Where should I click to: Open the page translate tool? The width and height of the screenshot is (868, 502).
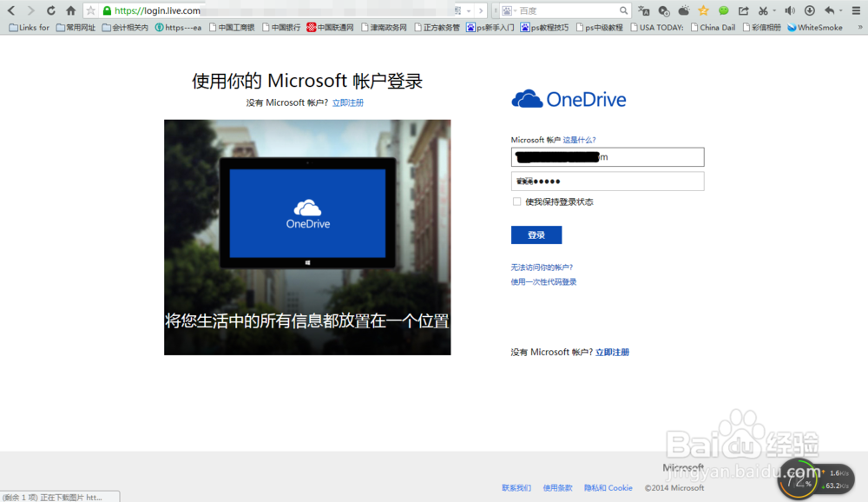643,10
